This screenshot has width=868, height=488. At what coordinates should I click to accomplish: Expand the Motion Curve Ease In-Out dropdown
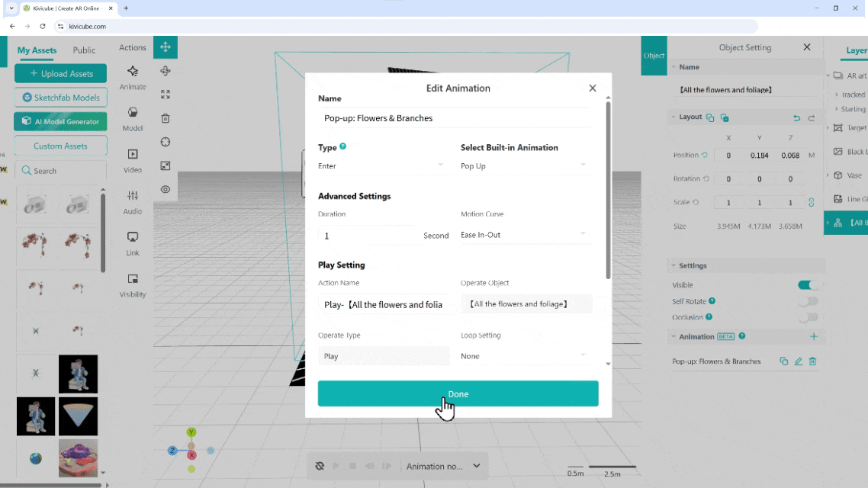(x=525, y=235)
